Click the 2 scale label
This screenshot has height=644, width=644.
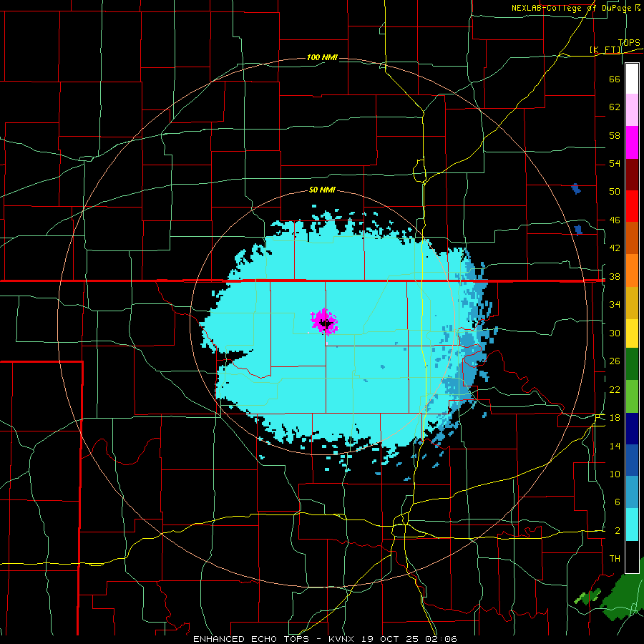point(617,531)
